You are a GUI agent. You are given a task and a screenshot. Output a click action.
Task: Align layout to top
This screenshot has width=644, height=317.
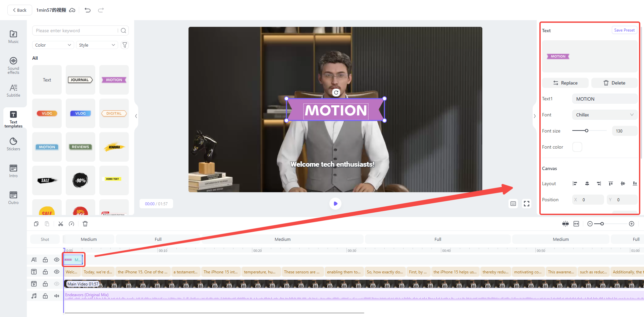click(611, 183)
